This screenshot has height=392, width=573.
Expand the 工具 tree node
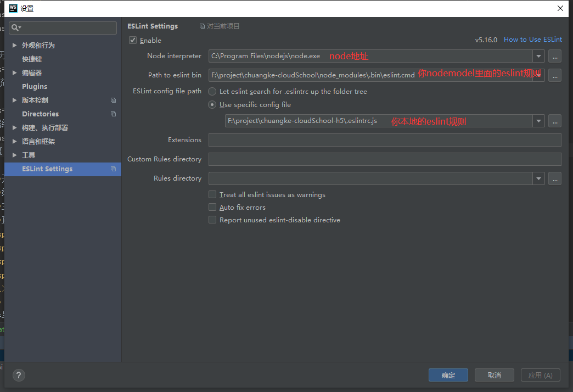pos(15,155)
